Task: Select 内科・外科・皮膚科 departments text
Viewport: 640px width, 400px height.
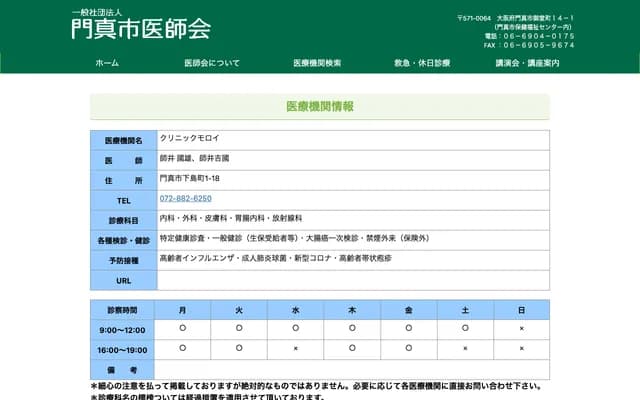Action: (231, 218)
